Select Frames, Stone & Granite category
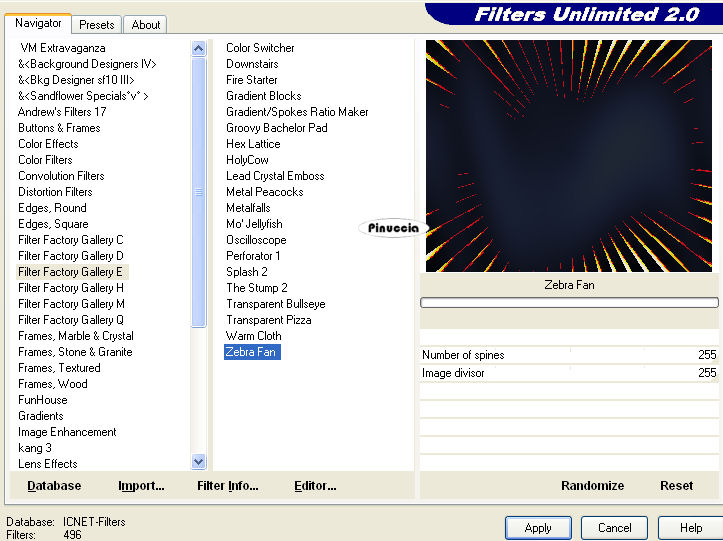723x541 pixels. (x=75, y=352)
